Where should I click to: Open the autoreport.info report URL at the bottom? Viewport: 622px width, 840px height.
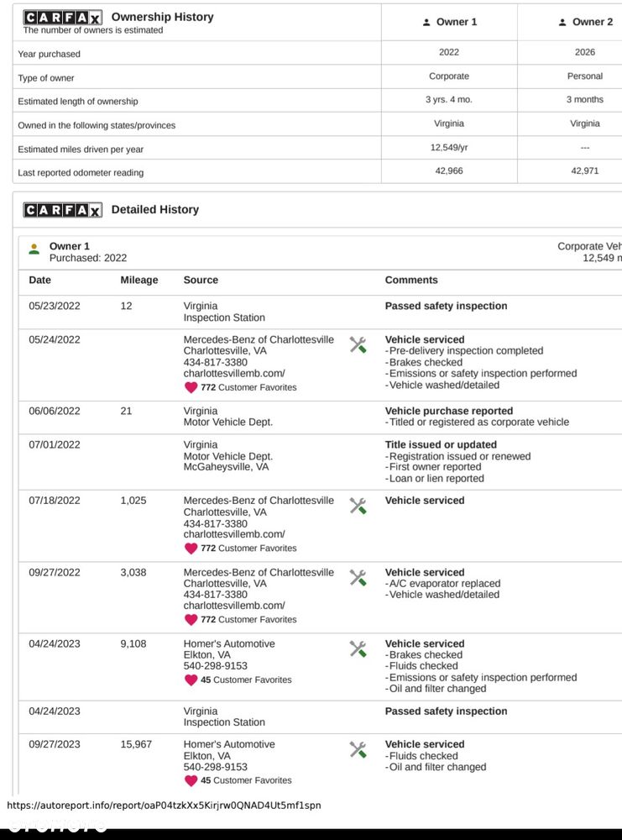pos(164,806)
